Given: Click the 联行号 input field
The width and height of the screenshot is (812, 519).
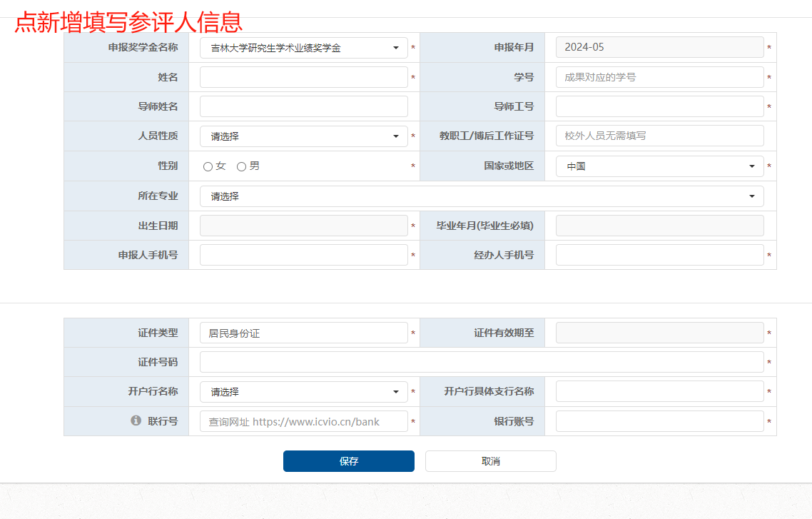Looking at the screenshot, I should coord(303,421).
